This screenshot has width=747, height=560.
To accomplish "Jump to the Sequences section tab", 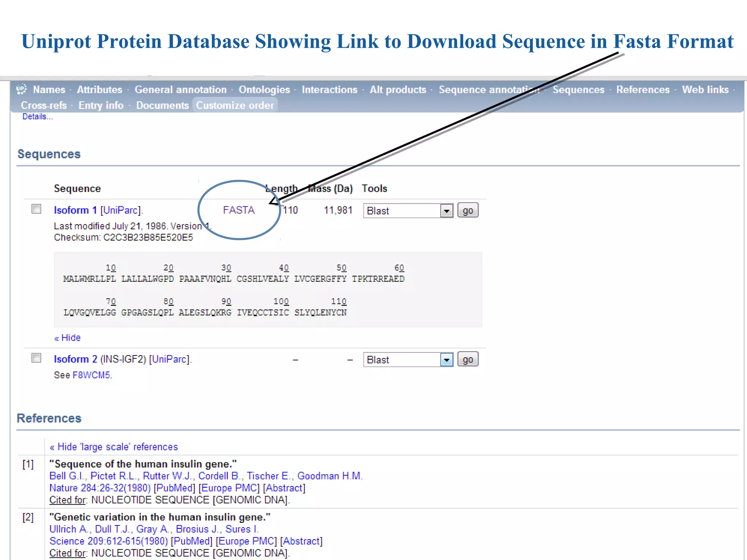I will [x=578, y=90].
